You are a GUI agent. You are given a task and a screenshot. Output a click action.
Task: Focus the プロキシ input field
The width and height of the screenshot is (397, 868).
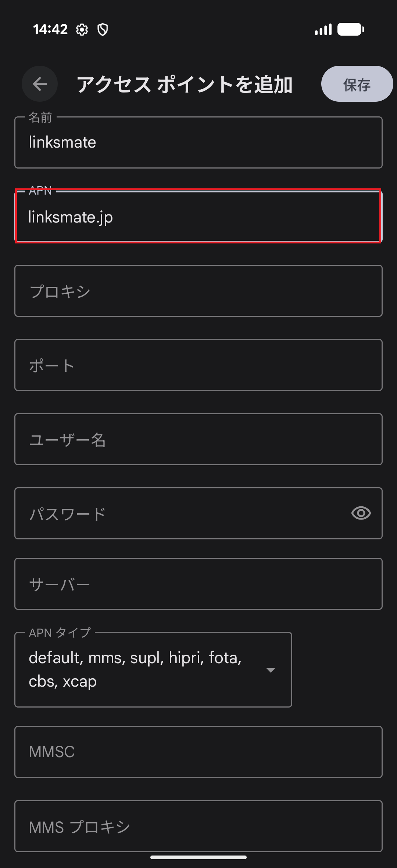[198, 290]
